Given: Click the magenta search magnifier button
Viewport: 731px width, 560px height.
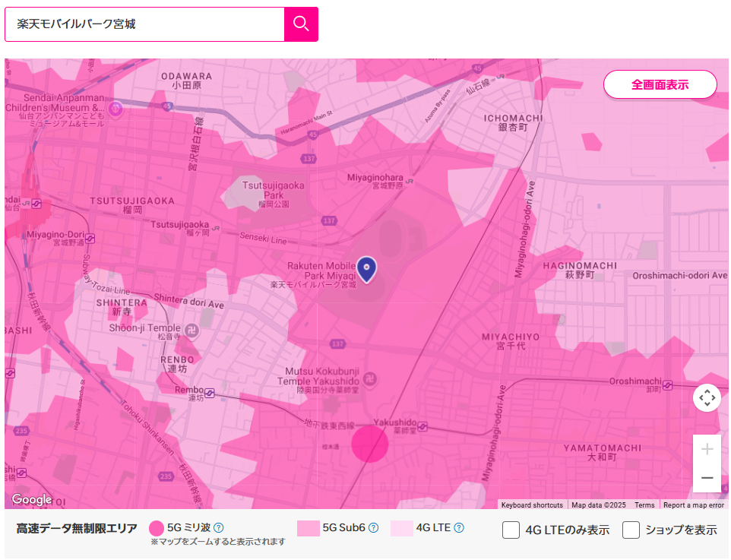Looking at the screenshot, I should coord(301,24).
